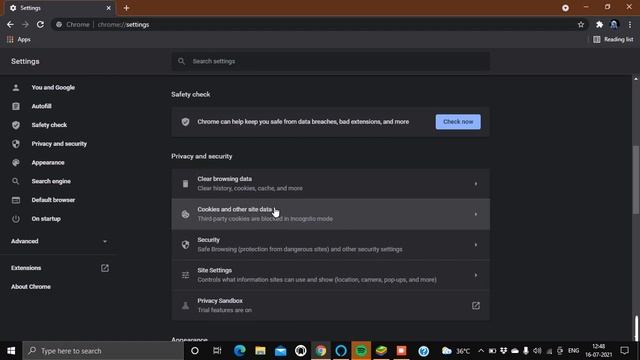Open the Reading list

(613, 39)
